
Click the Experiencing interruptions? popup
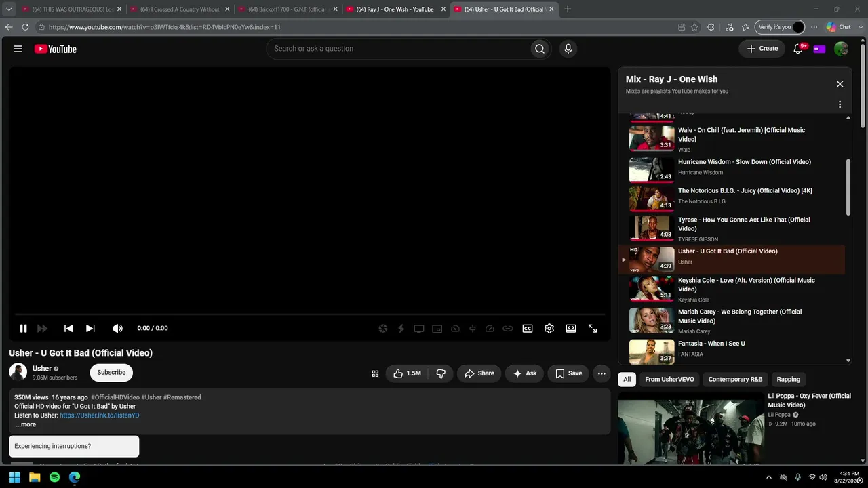[x=74, y=446]
